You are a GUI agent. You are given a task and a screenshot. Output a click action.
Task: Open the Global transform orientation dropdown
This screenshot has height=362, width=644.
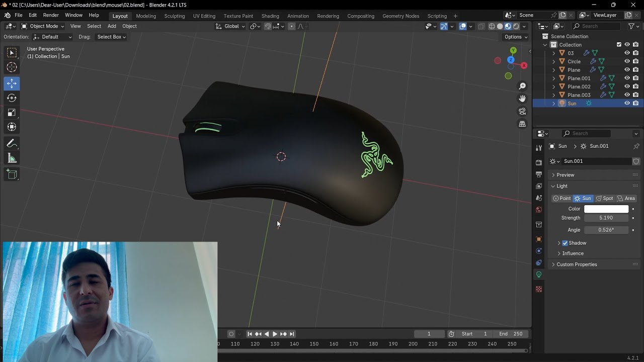pos(230,26)
